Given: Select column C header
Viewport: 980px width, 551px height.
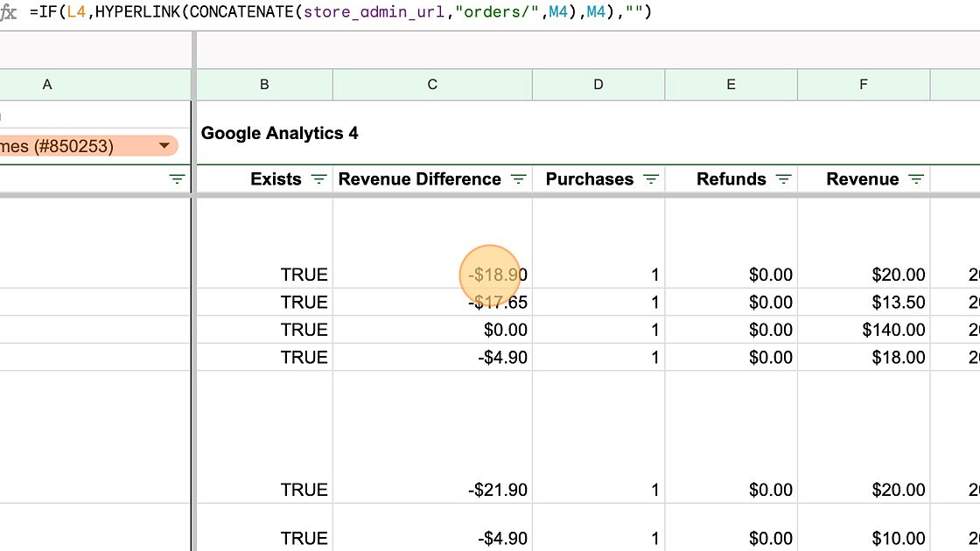Looking at the screenshot, I should [432, 85].
